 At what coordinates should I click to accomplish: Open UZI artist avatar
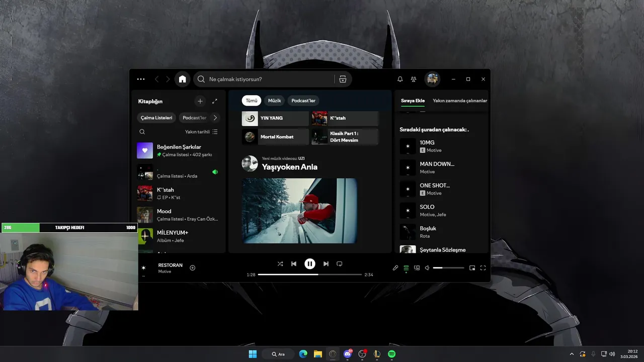pyautogui.click(x=250, y=163)
